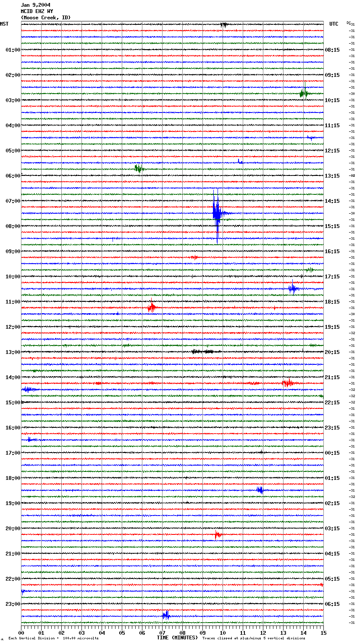
Task: Select the 09:00 MST time label
Action: (x=13, y=251)
